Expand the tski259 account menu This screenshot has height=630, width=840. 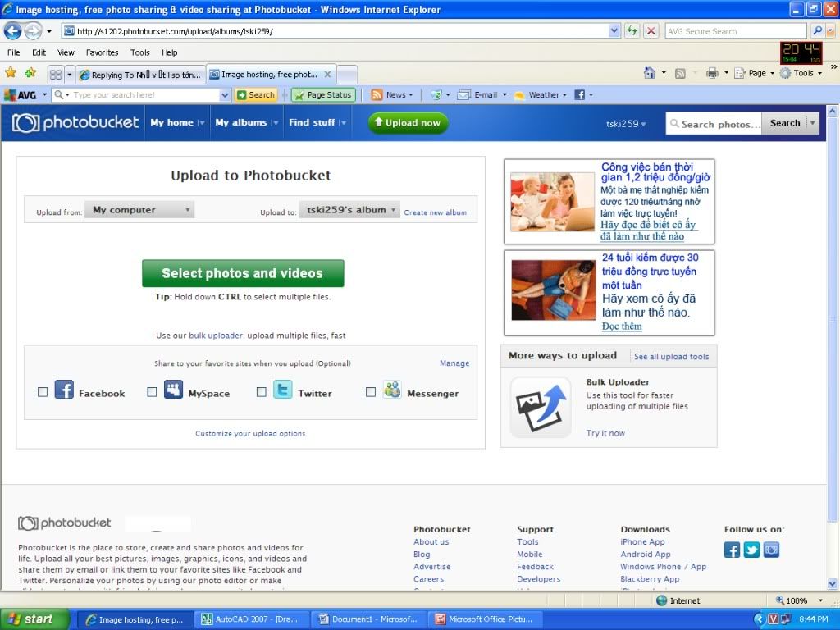(x=626, y=124)
